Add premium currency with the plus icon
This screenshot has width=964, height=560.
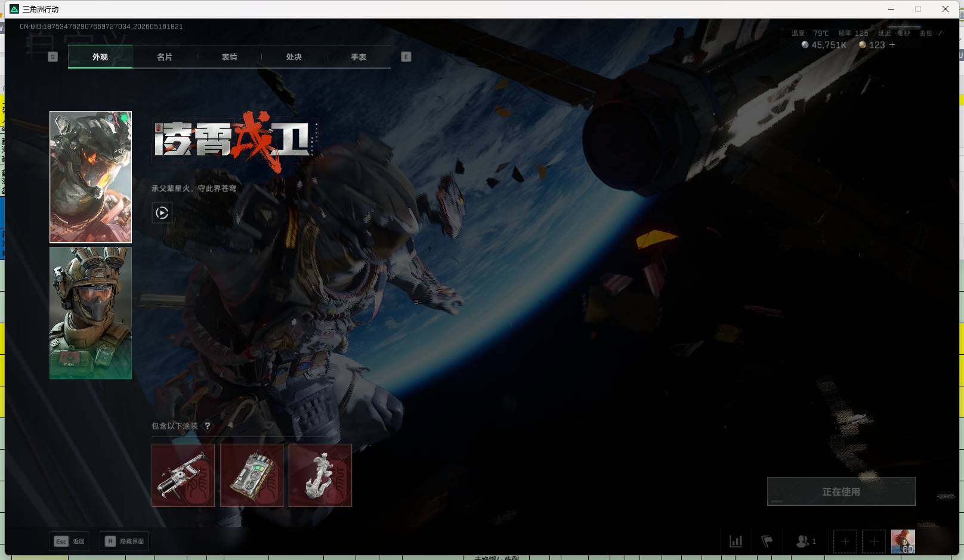pyautogui.click(x=892, y=45)
